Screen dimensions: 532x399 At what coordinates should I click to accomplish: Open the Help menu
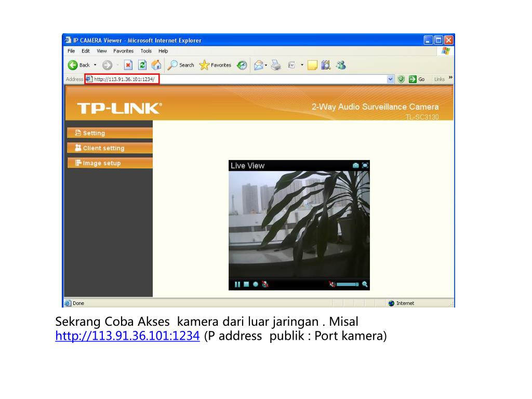[x=163, y=51]
